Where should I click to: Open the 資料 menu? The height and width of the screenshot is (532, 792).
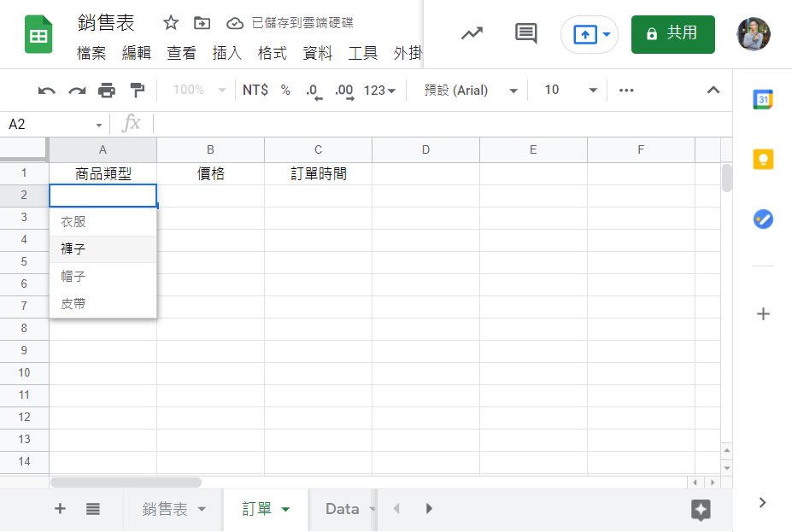[317, 52]
